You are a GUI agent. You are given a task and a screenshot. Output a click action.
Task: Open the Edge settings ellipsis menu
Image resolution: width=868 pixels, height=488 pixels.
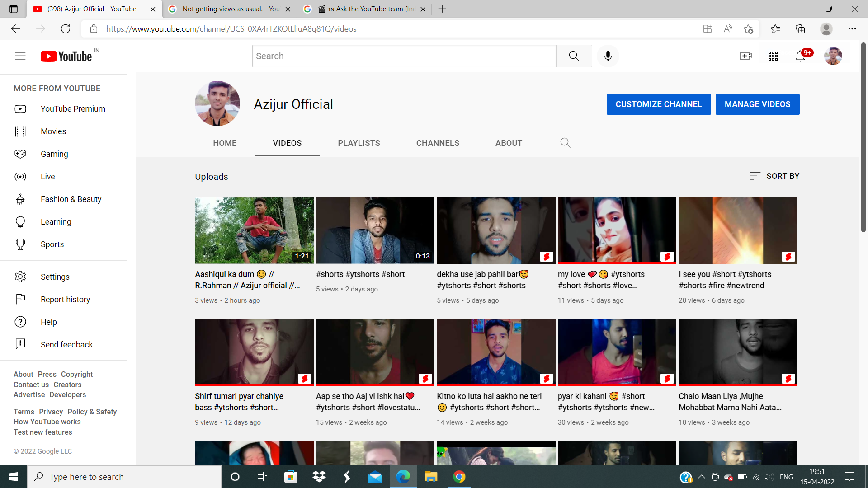[x=852, y=29]
